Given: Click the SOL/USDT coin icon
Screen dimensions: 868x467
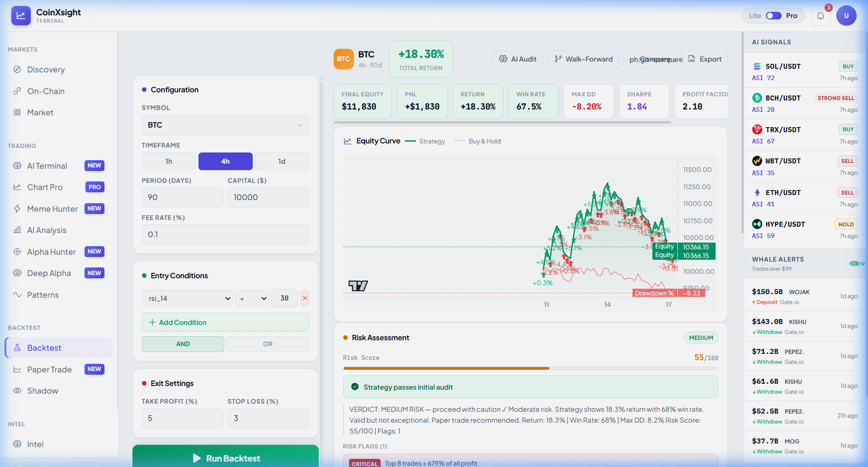Looking at the screenshot, I should coord(757,66).
